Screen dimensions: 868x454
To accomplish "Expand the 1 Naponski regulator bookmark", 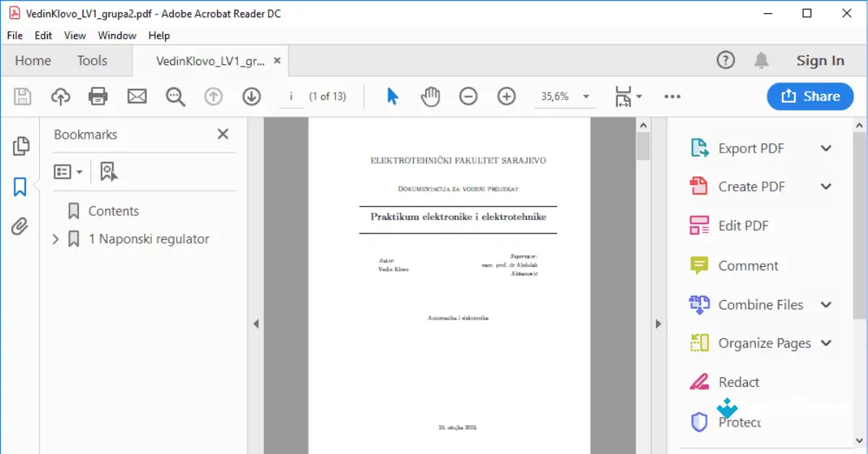I will [56, 239].
